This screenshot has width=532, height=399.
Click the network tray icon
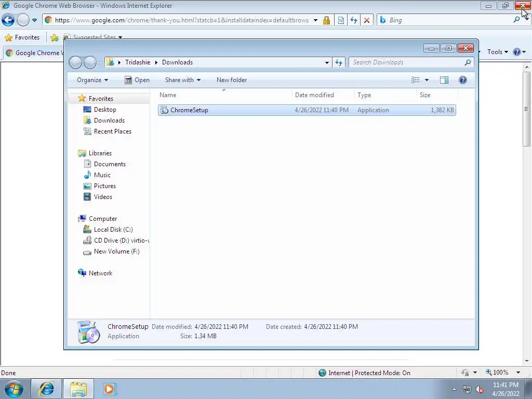coord(467,389)
